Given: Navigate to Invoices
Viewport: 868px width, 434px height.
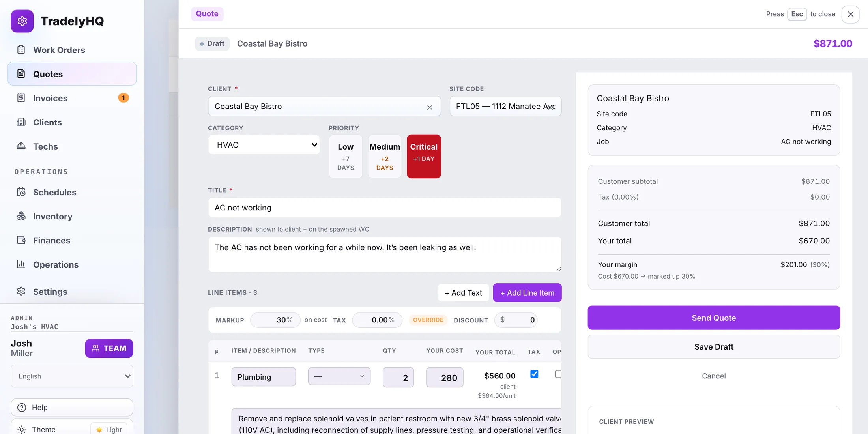Looking at the screenshot, I should (72, 98).
